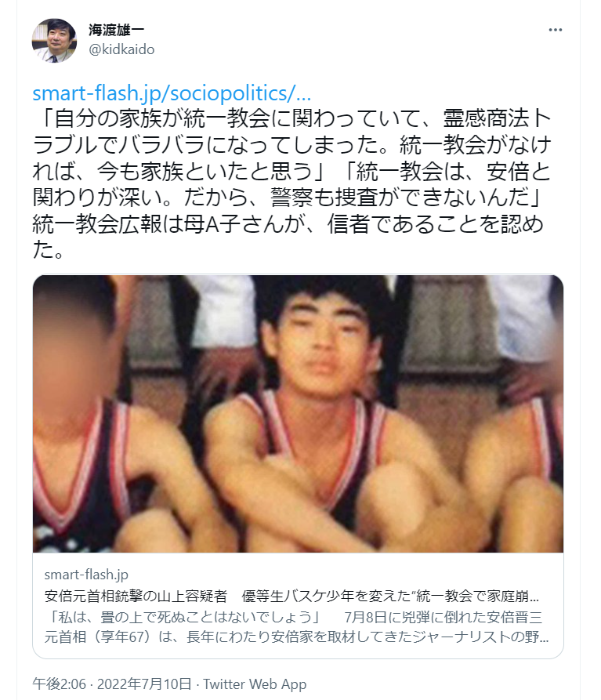Click the 海渡雄一 profile avatar photo
This screenshot has height=700, width=601.
[x=54, y=41]
